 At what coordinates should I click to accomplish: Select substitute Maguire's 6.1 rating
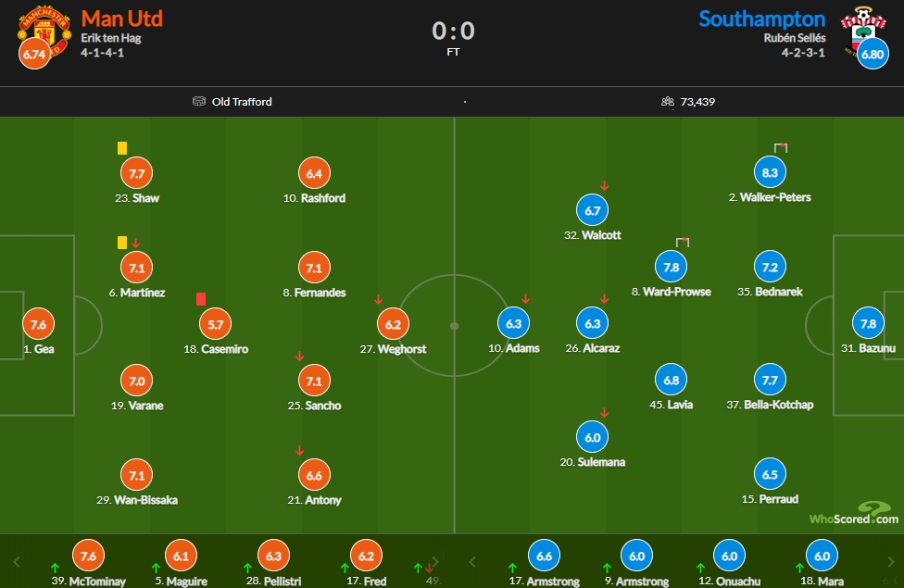(181, 556)
